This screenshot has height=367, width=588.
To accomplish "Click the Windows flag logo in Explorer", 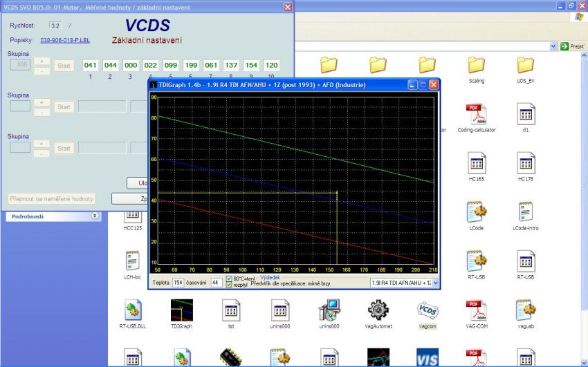I will point(580,17).
